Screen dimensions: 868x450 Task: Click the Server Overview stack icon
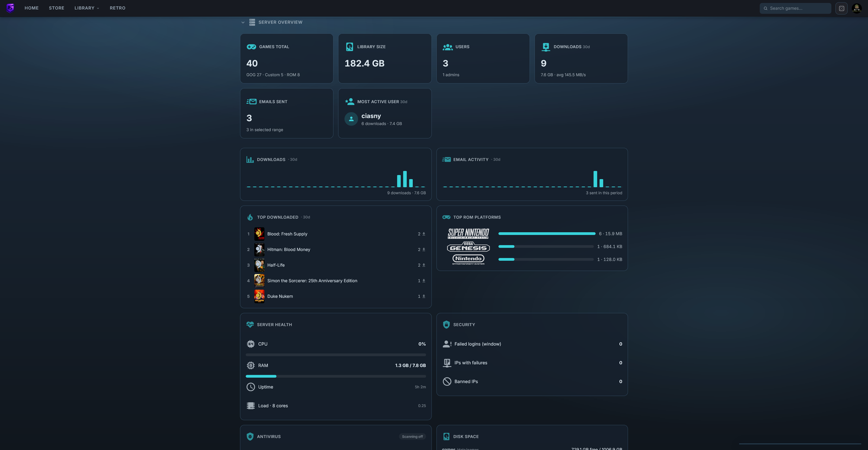(x=252, y=22)
